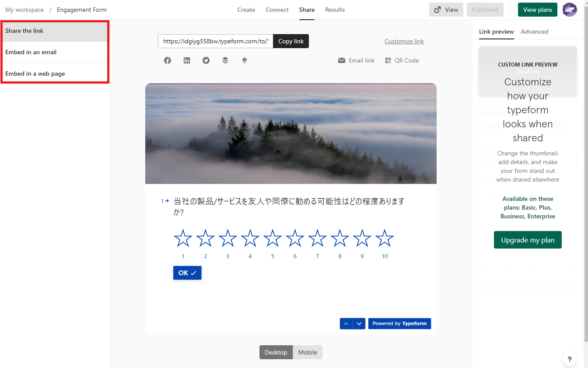Screen dimensions: 588x368
Task: Open the user account avatar menu
Action: click(x=569, y=10)
